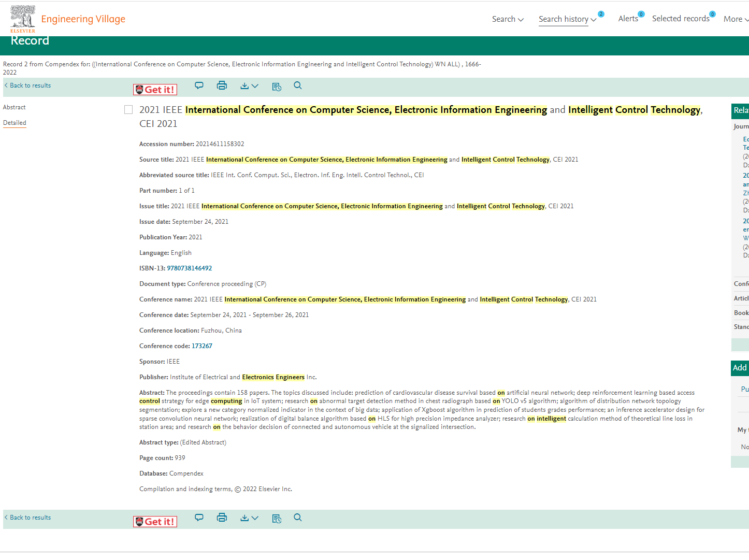Open ISBN-13 link 9780738146492
The image size is (749, 560).
[189, 268]
